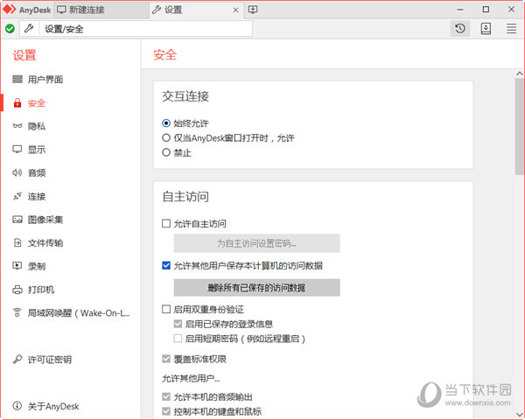This screenshot has height=420, width=525.
Task: Open the hamburger main menu
Action: click(511, 29)
